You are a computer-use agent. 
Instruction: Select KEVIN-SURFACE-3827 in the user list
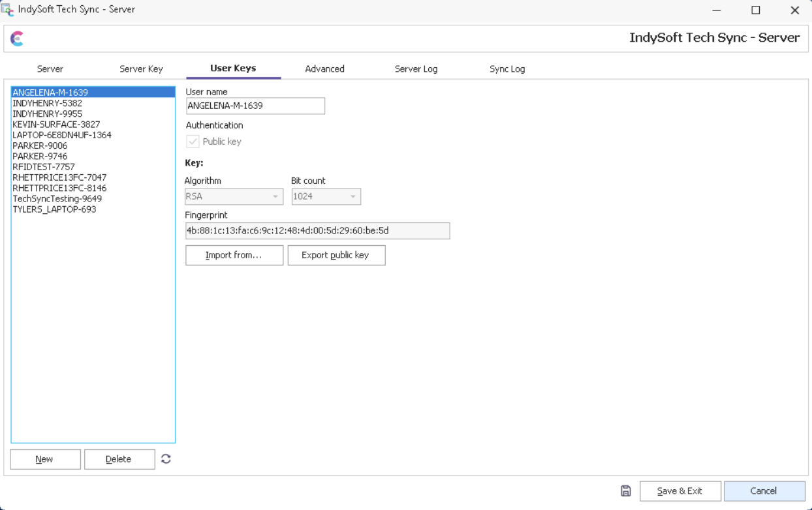pos(56,125)
